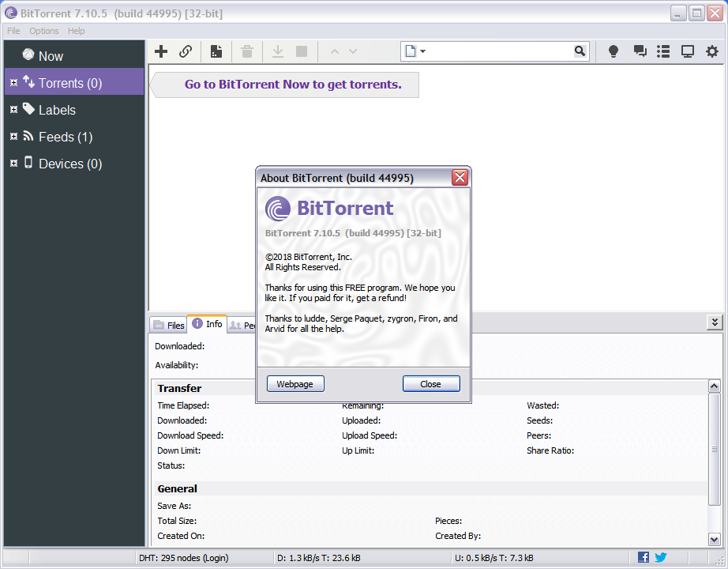Open the Options menu
The height and width of the screenshot is (569, 728).
pyautogui.click(x=44, y=31)
